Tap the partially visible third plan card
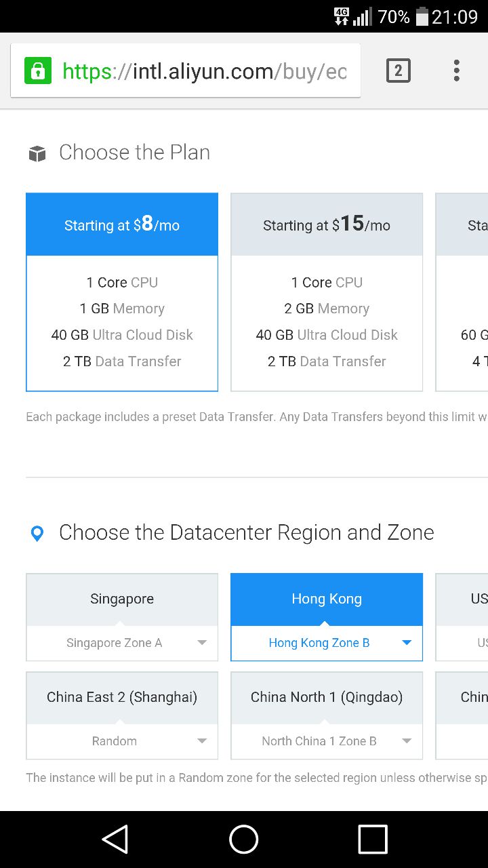 click(x=462, y=292)
